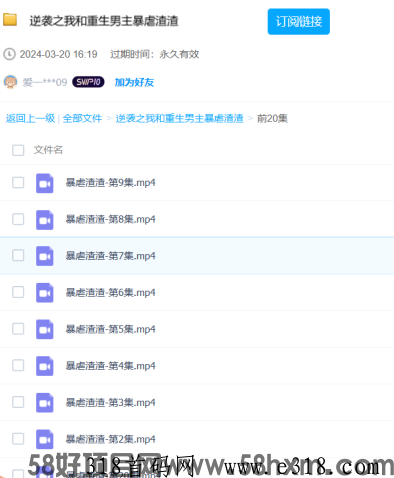394x478 pixels.
Task: Click video icon of 暴虐渣渣-第2集.mp4
Action: coord(45,439)
